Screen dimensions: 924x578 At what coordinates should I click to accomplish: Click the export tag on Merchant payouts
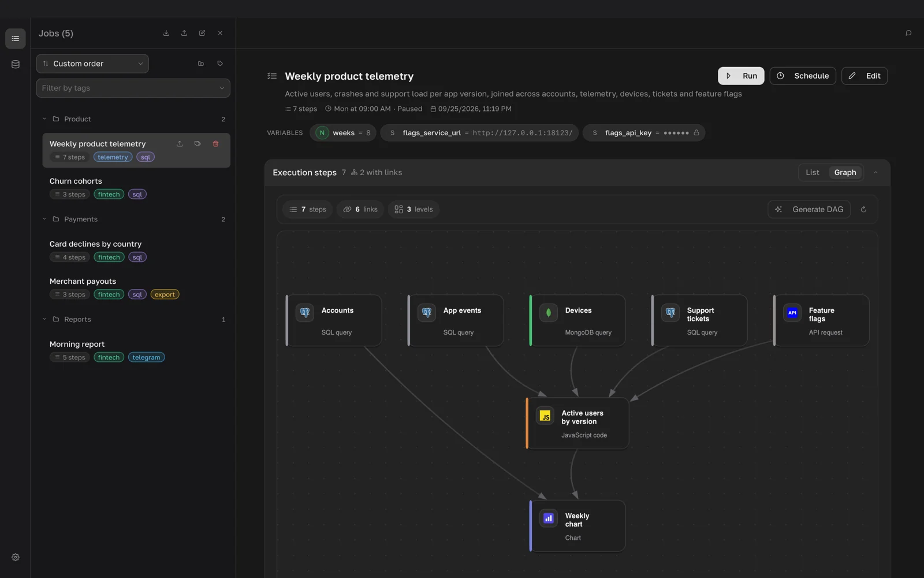tap(165, 295)
